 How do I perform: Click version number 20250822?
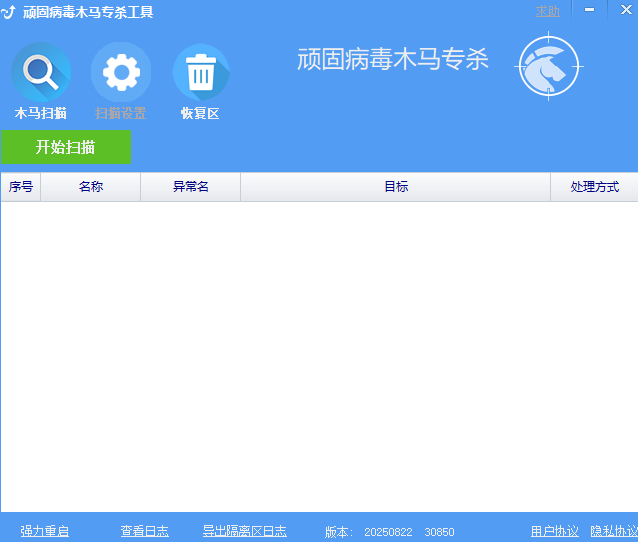(x=388, y=532)
